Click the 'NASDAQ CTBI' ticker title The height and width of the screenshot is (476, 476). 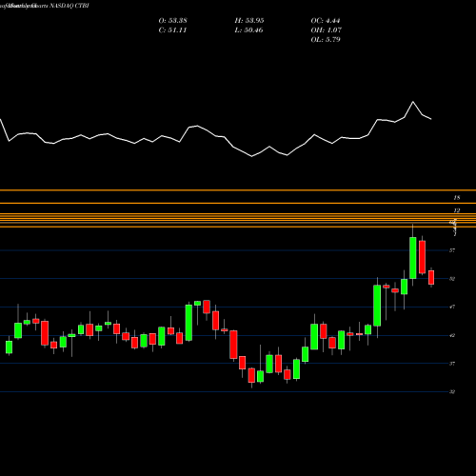[x=69, y=6]
